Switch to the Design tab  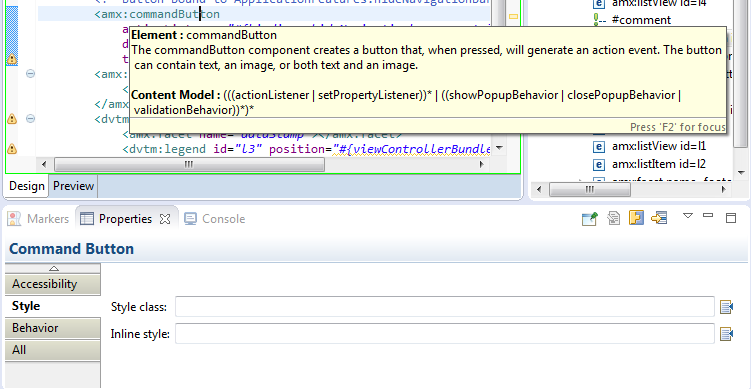(x=26, y=186)
